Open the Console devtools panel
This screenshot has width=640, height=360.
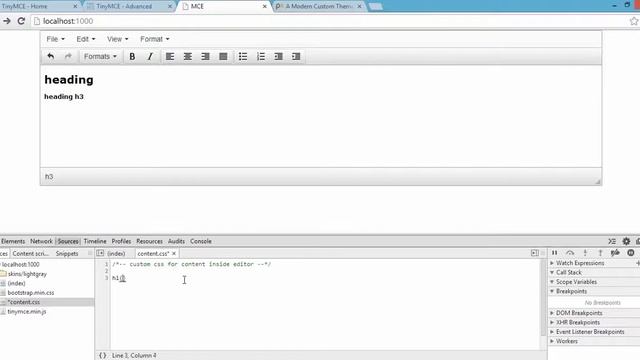pos(201,241)
